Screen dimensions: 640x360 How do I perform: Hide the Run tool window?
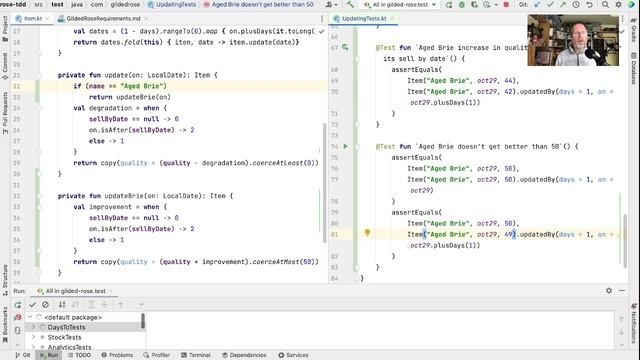point(622,291)
